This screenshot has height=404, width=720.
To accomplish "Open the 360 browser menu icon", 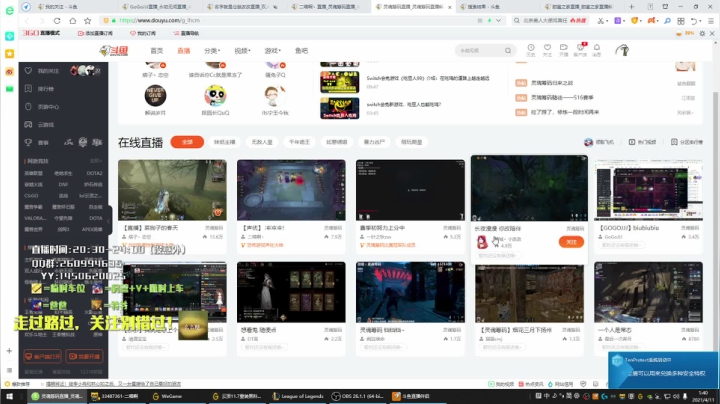I will (x=711, y=21).
